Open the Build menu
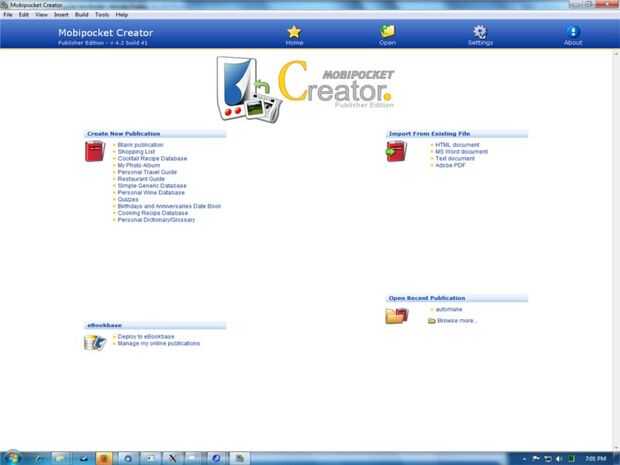 pyautogui.click(x=81, y=15)
